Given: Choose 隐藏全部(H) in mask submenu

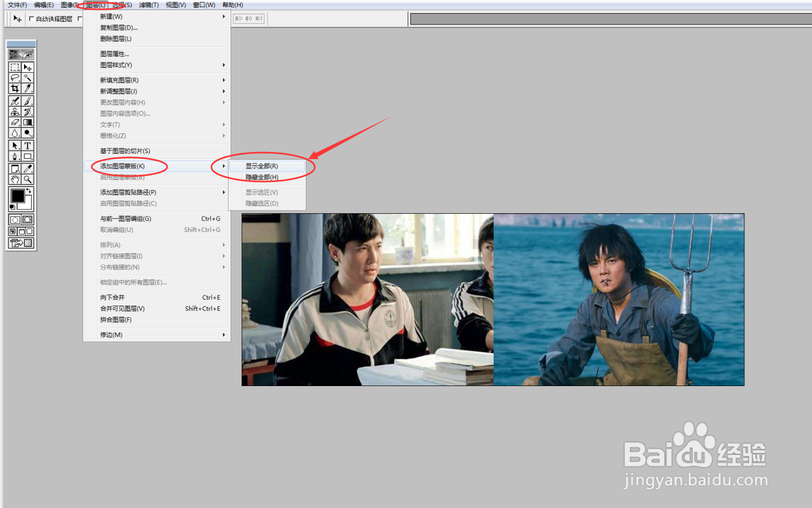Looking at the screenshot, I should coord(267,177).
